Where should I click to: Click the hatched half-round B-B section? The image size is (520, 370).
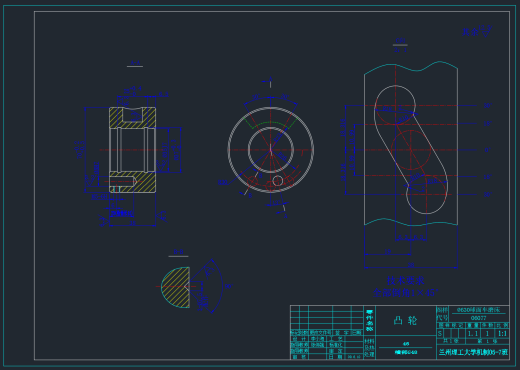[176, 287]
